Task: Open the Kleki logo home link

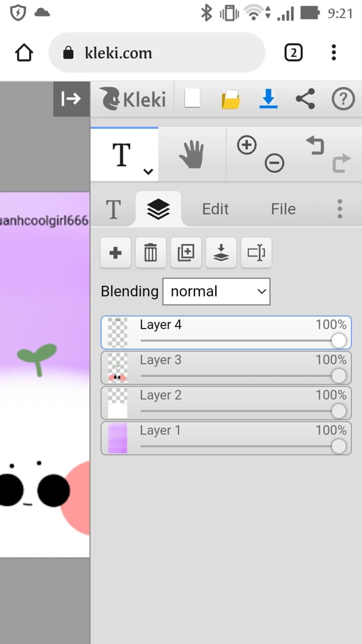Action: pyautogui.click(x=133, y=99)
